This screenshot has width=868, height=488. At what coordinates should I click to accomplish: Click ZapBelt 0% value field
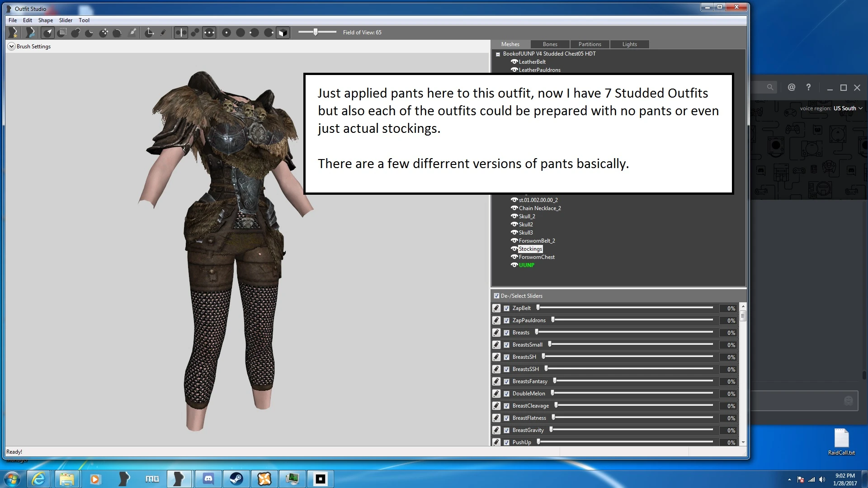[728, 308]
